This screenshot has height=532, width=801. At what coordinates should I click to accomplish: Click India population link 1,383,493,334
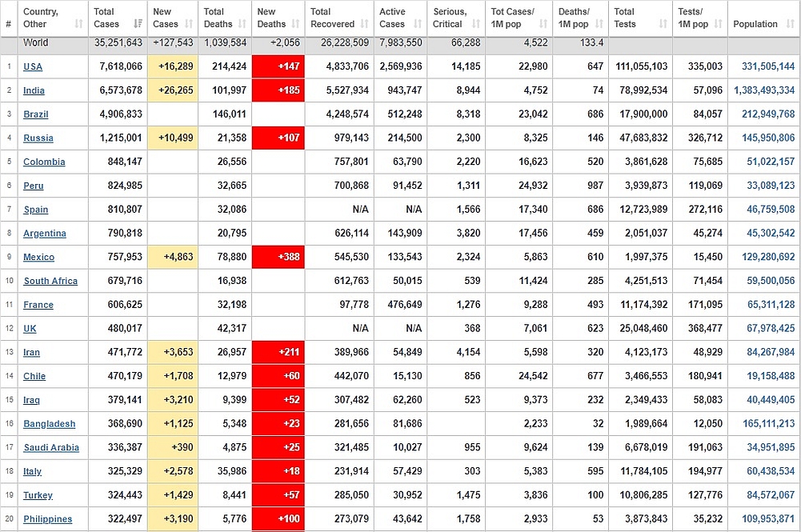(764, 90)
